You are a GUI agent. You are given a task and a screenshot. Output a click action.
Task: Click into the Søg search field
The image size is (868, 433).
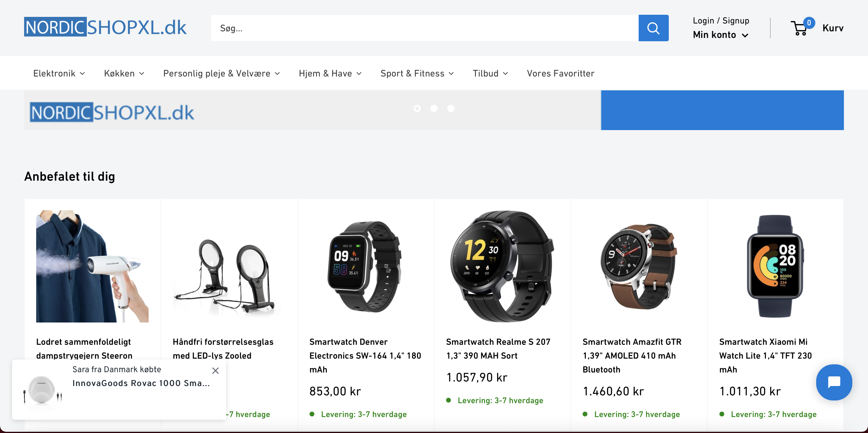[424, 28]
